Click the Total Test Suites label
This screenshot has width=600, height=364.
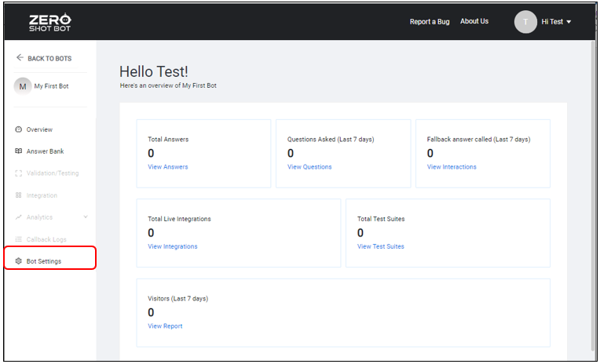tap(381, 219)
